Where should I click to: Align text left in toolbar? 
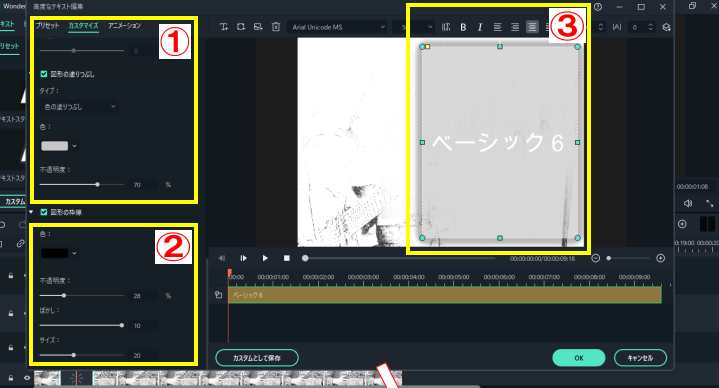(x=498, y=28)
